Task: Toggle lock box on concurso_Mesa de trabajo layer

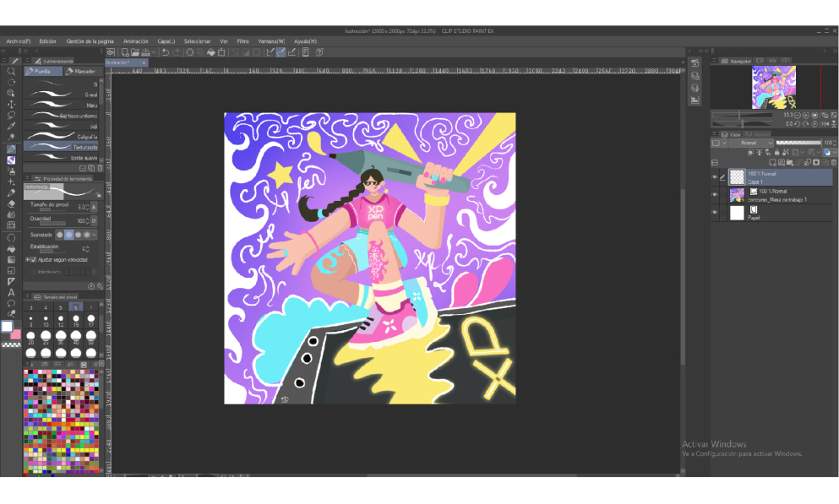Action: (x=723, y=194)
